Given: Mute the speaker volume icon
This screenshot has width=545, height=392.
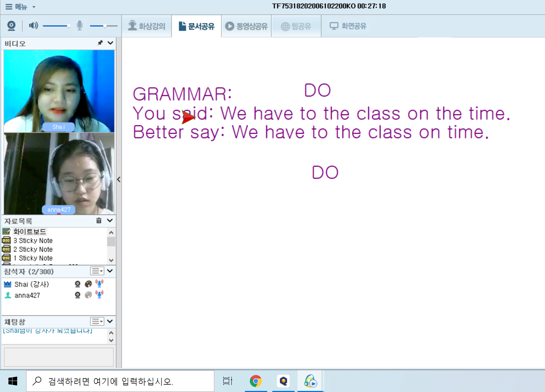Looking at the screenshot, I should click(33, 26).
